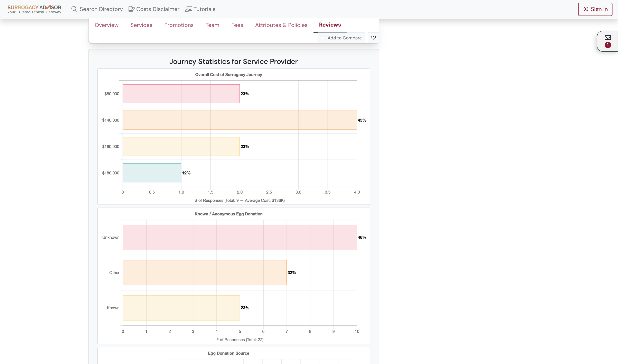Click the red notification badge showing 1
Image resolution: width=618 pixels, height=364 pixels.
click(x=607, y=45)
